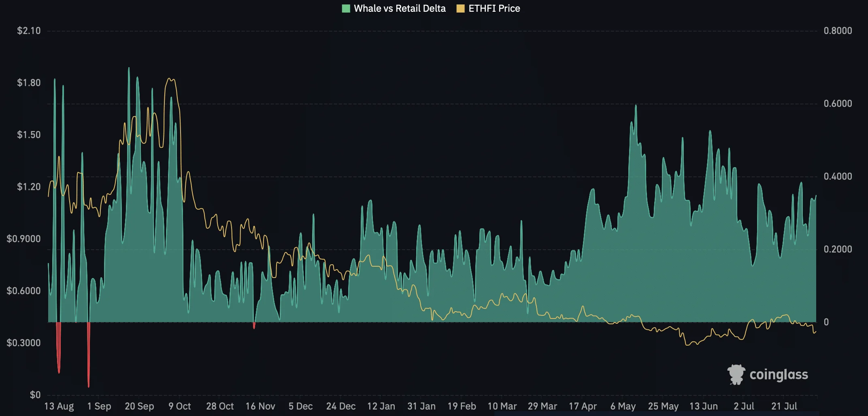The image size is (868, 416).
Task: Click the 29 Mar date label
Action: click(x=542, y=406)
